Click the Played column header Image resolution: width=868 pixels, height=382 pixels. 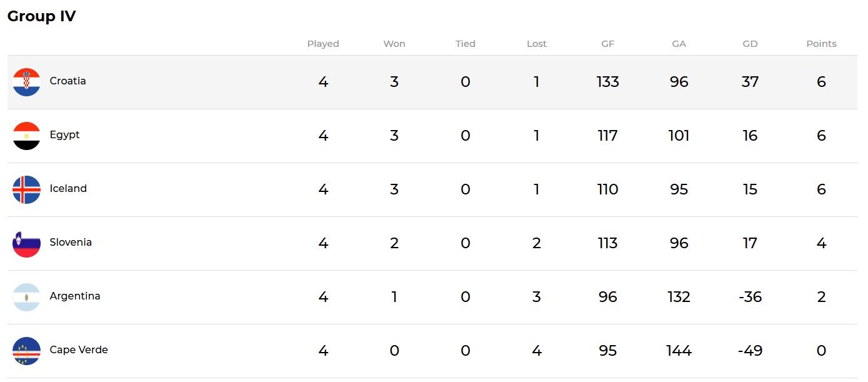323,44
